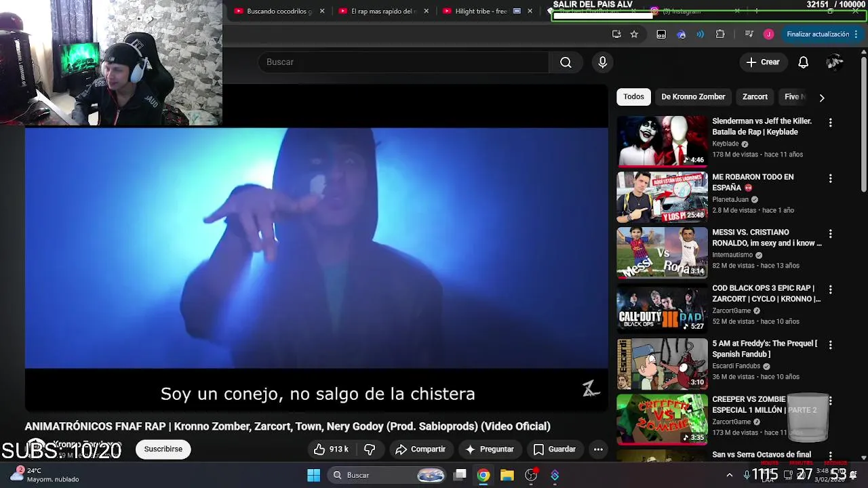The image size is (868, 488).
Task: Open options menu for Slenderman video
Action: 830,123
